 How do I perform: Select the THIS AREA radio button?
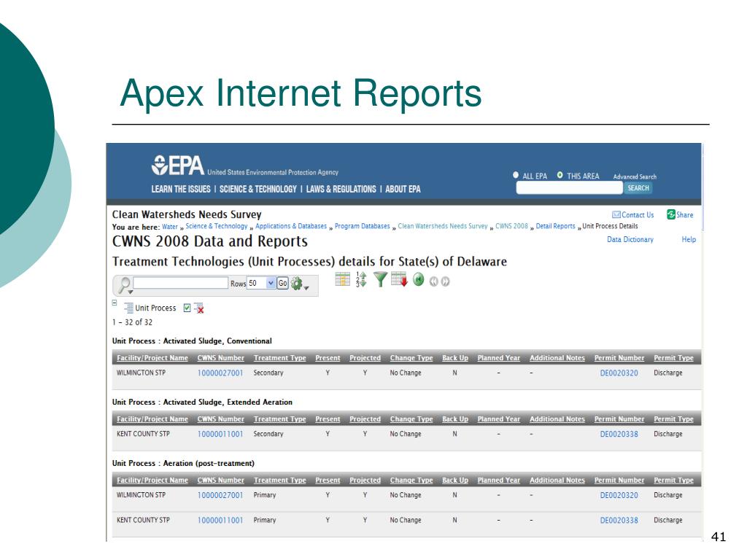560,175
